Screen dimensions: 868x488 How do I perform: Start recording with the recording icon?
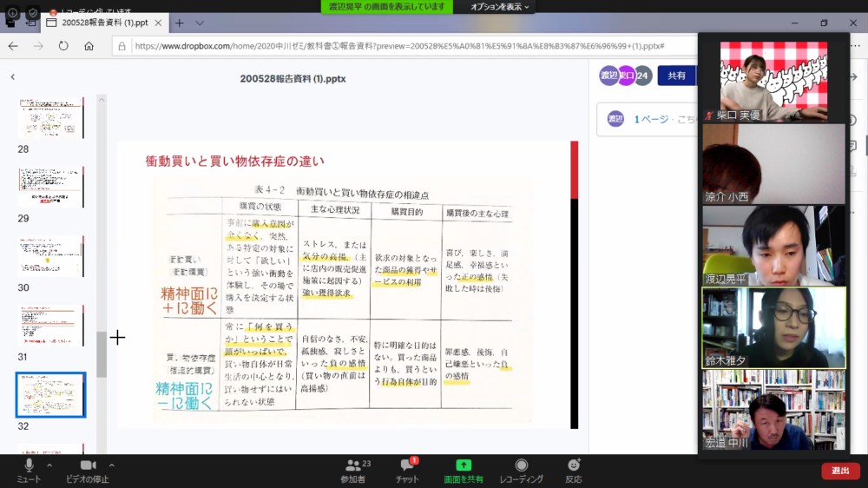(x=521, y=466)
